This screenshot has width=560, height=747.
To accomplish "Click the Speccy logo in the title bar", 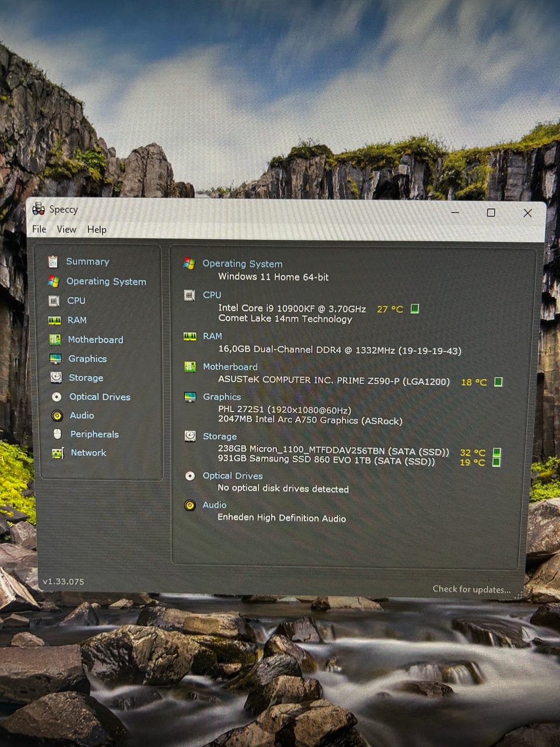I will pos(38,209).
